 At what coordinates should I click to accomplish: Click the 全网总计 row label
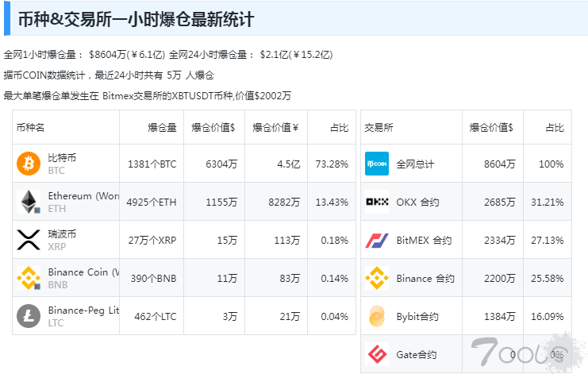point(415,164)
